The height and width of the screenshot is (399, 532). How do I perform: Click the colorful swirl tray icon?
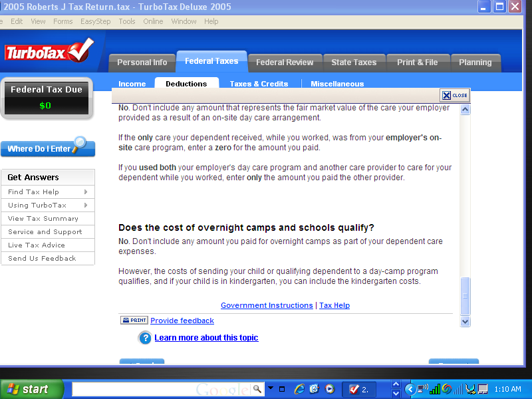(x=446, y=389)
